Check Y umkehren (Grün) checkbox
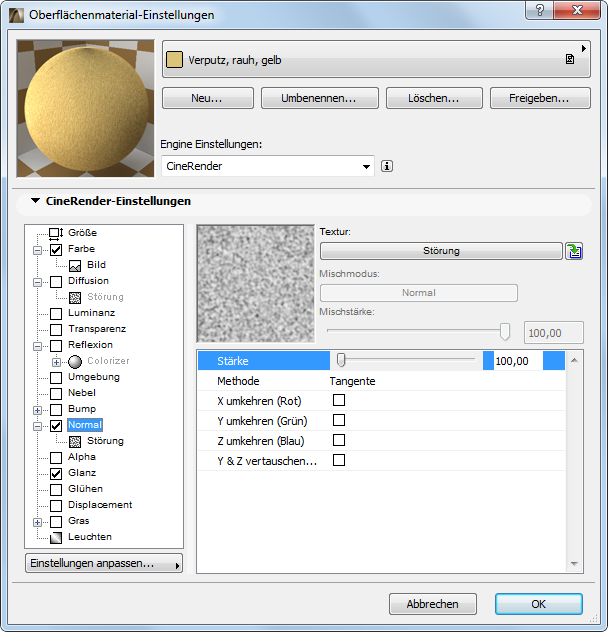This screenshot has height=632, width=608. click(339, 420)
